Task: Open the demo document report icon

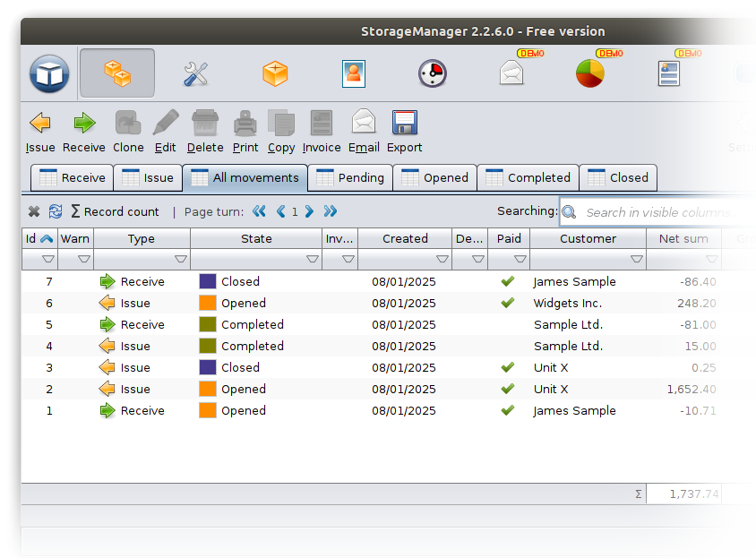Action: click(x=669, y=73)
